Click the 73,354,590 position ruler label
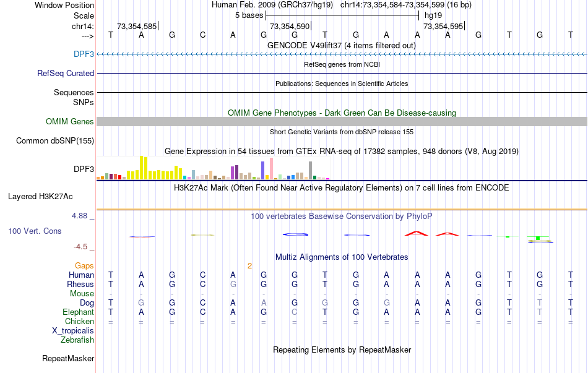Image resolution: width=588 pixels, height=373 pixels. pyautogui.click(x=290, y=27)
